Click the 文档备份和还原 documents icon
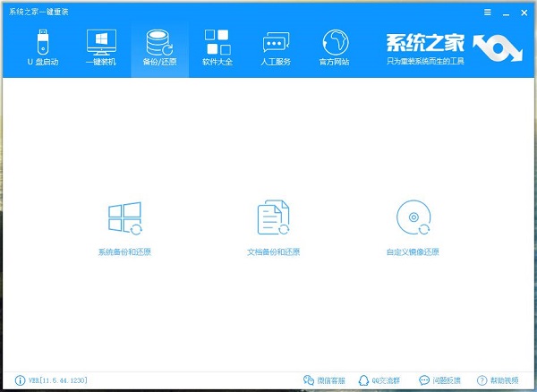 273,217
